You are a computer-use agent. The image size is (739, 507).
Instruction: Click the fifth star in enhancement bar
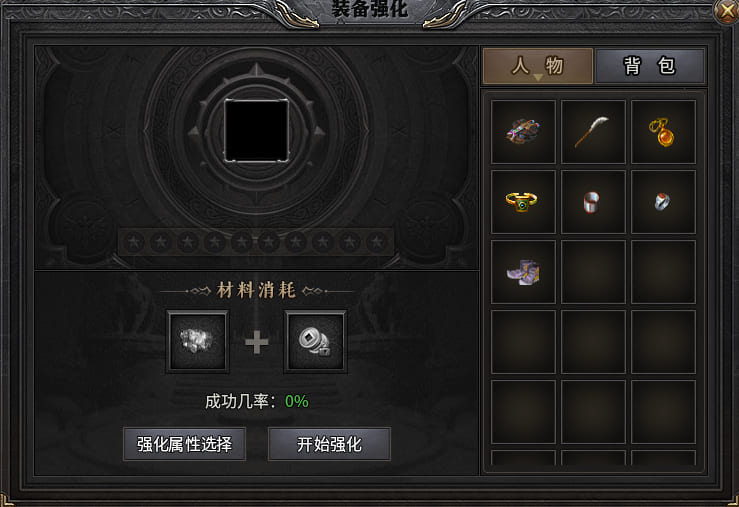tap(242, 242)
